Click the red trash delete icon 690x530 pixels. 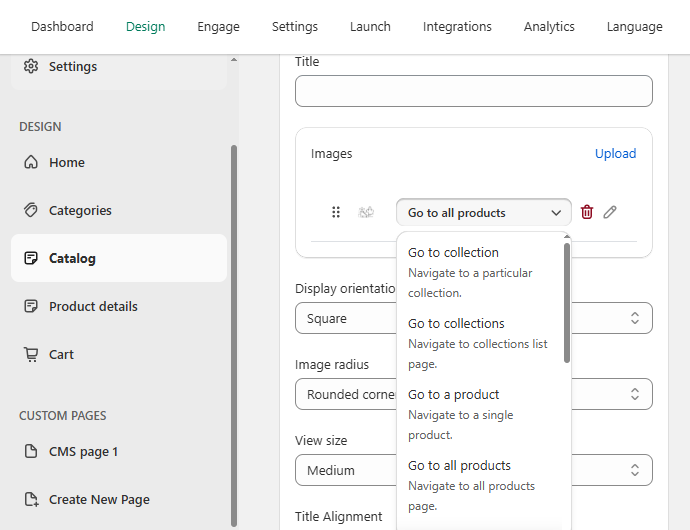coord(587,212)
